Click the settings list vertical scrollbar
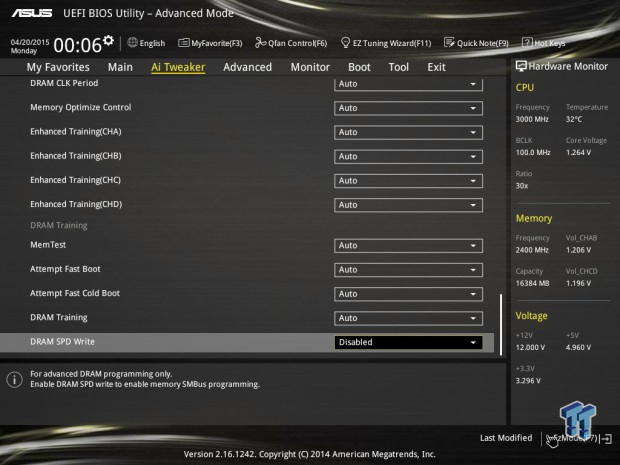This screenshot has height=465, width=620. pyautogui.click(x=501, y=324)
